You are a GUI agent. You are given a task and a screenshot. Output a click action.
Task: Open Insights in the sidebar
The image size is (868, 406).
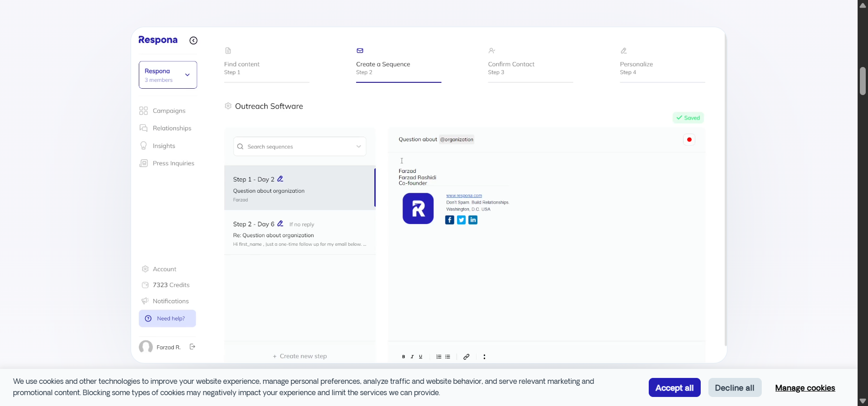coord(164,146)
